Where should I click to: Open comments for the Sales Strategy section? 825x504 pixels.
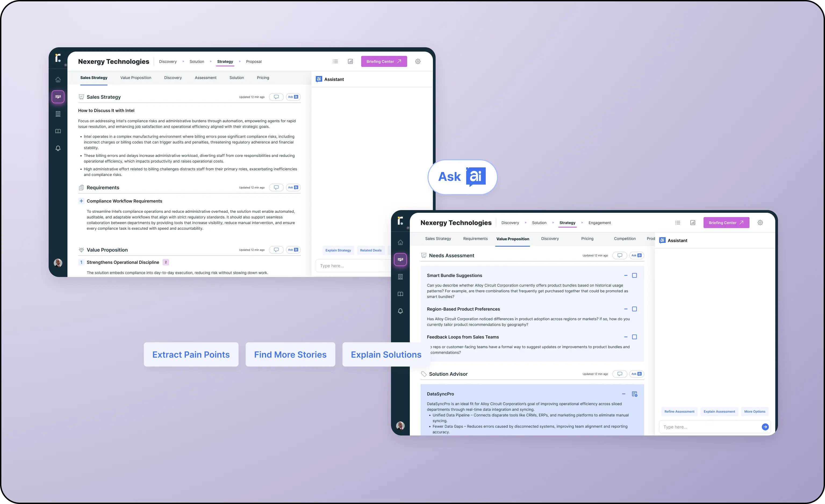click(x=276, y=97)
